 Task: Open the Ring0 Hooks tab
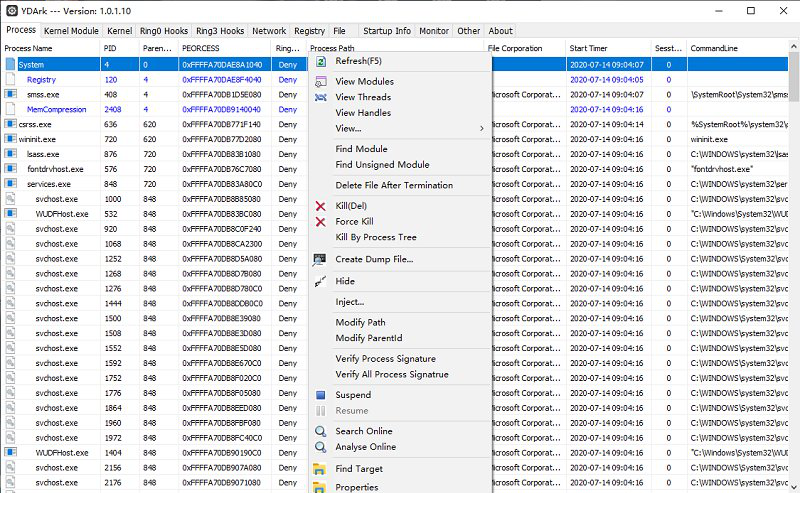click(164, 31)
